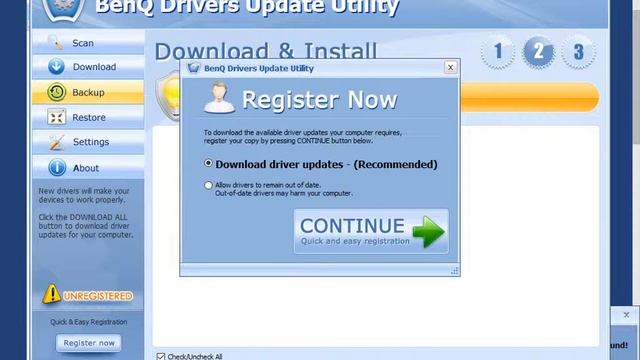Open the Scan menu item
Screen dimensions: 640x360
pos(88,42)
